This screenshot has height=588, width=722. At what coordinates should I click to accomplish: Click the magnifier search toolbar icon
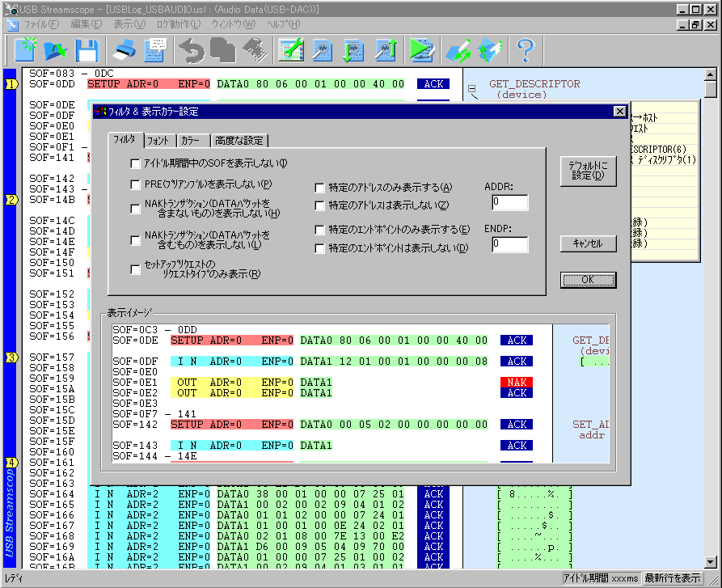tap(323, 49)
